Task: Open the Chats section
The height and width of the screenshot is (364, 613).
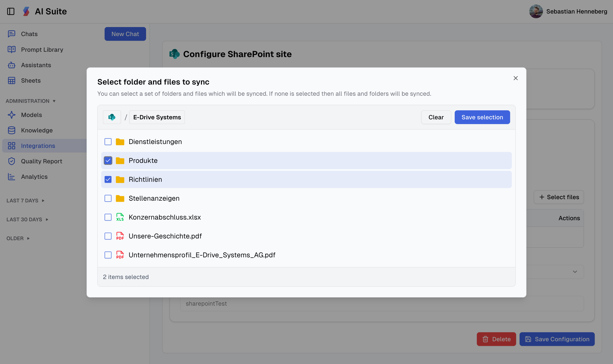Action: tap(29, 34)
